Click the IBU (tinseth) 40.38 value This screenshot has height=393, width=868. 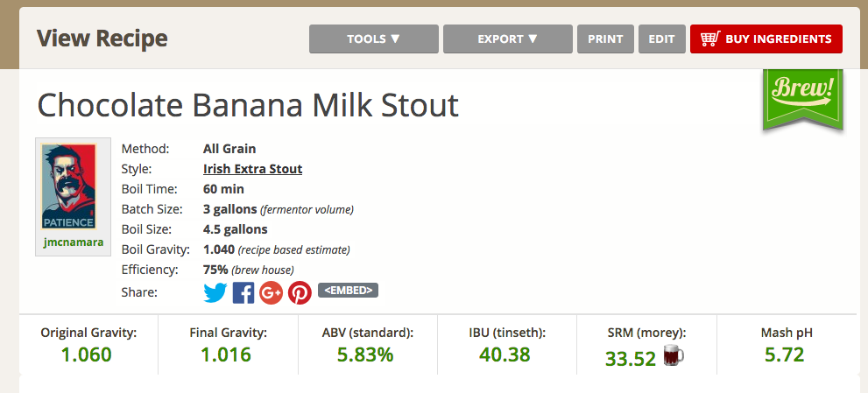506,354
